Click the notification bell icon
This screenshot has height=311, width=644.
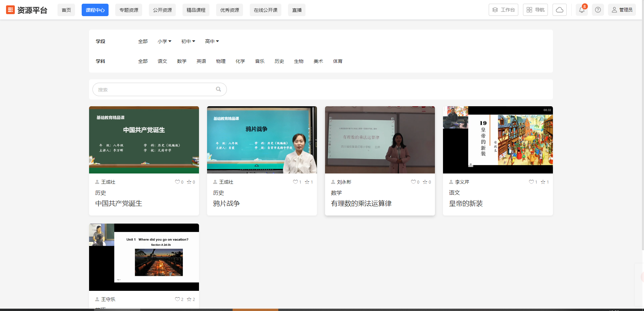click(x=581, y=10)
